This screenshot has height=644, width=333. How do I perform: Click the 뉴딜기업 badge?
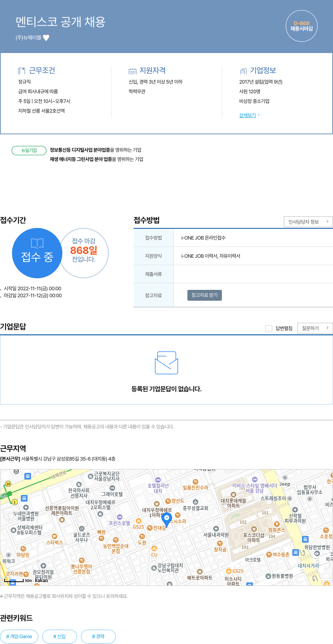point(29,150)
